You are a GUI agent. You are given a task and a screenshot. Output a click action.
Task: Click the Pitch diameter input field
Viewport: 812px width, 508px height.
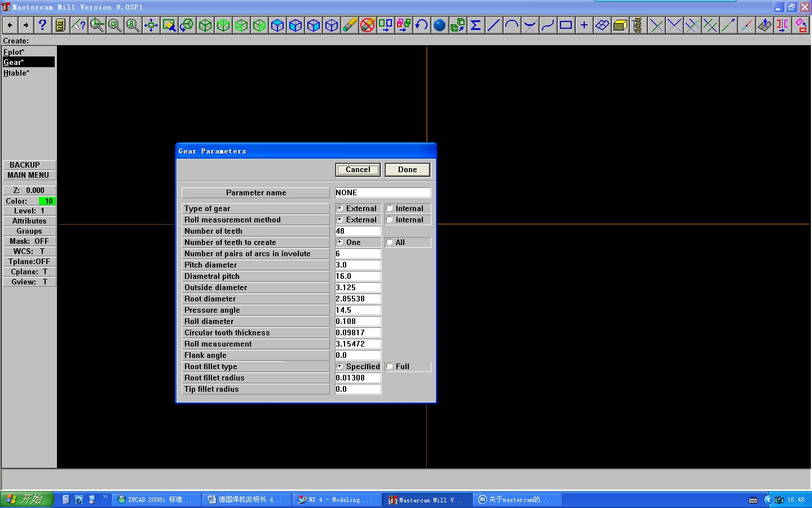coord(358,265)
